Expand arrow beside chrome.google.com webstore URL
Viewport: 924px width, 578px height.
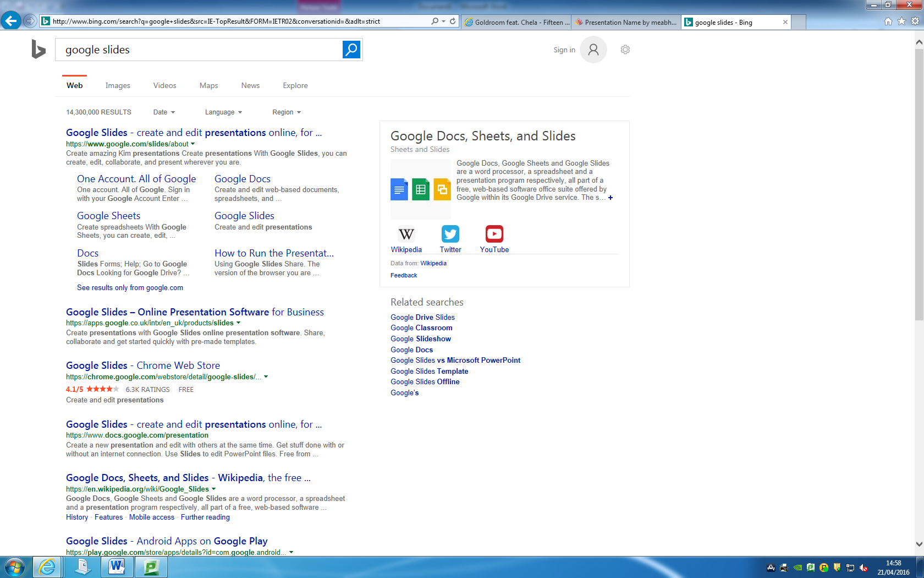266,377
